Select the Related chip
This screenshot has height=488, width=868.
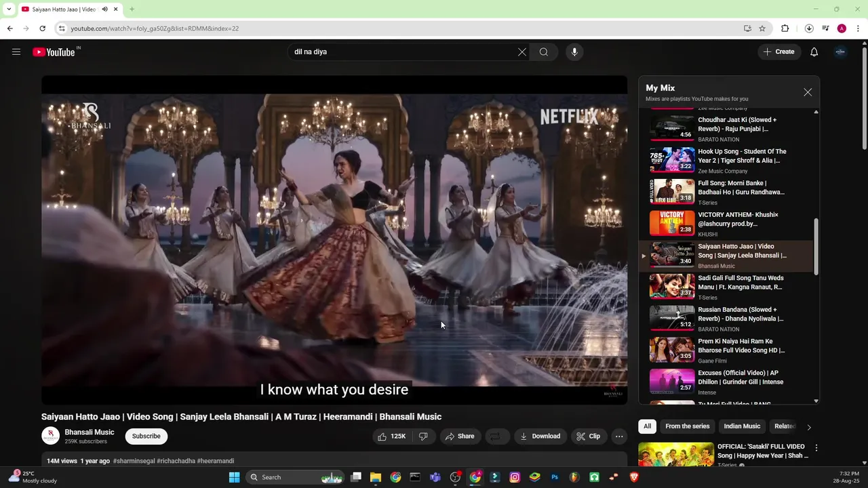(785, 426)
